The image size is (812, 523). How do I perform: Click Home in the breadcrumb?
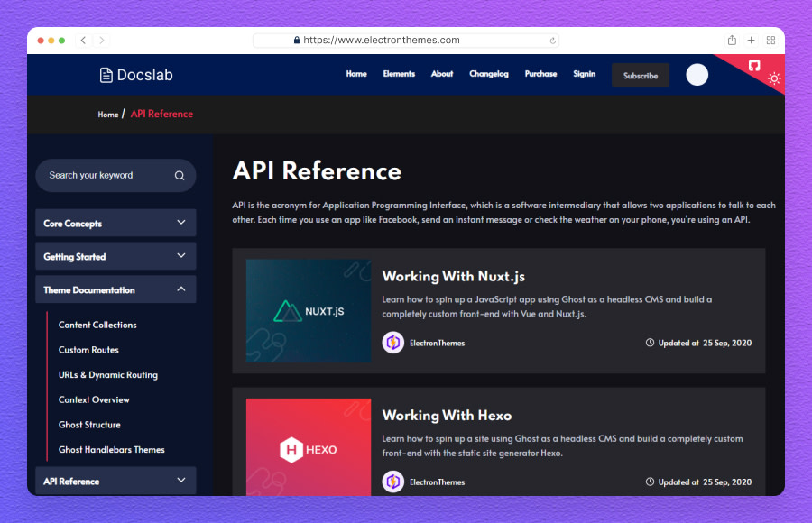pyautogui.click(x=107, y=115)
